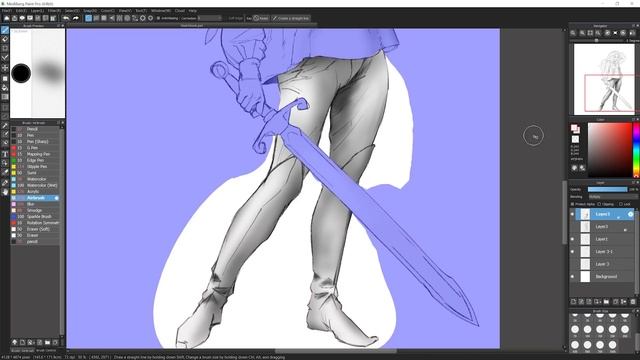
Task: Select the Watercolor (Wet) brush
Action: tap(35, 185)
